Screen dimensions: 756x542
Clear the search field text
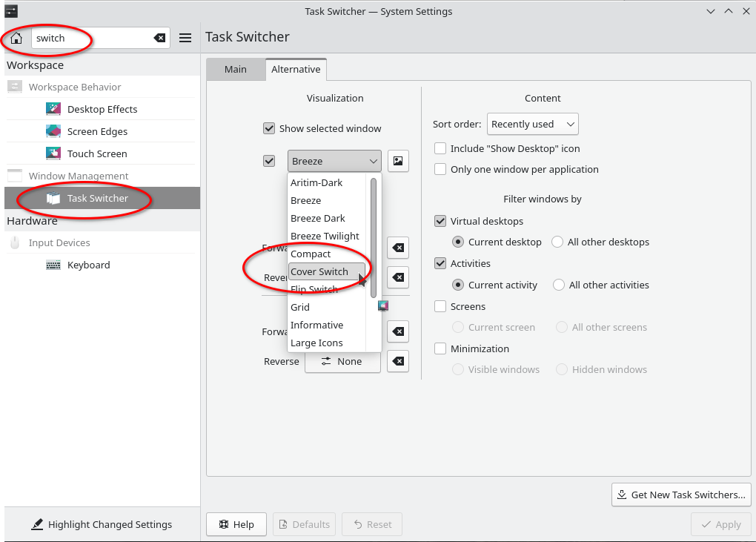coord(159,38)
